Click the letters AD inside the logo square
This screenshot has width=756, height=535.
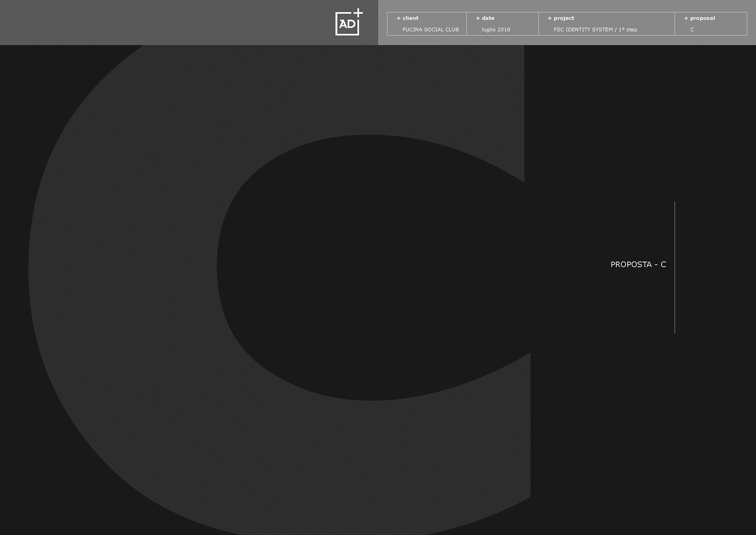click(347, 24)
